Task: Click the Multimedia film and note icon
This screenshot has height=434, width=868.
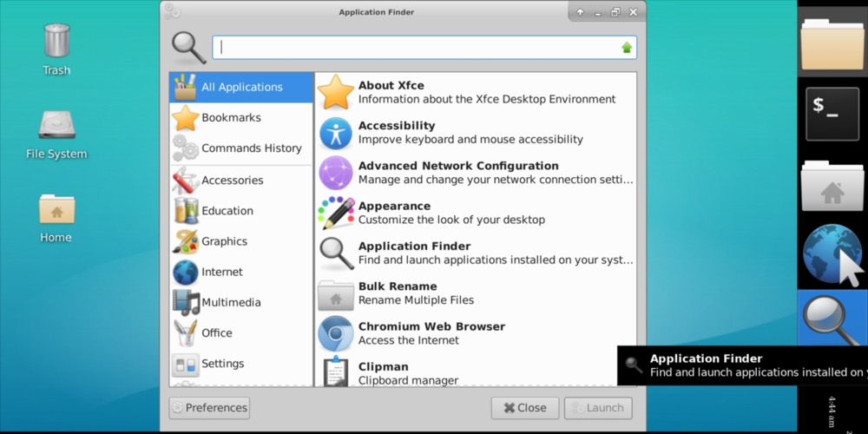Action: point(186,302)
